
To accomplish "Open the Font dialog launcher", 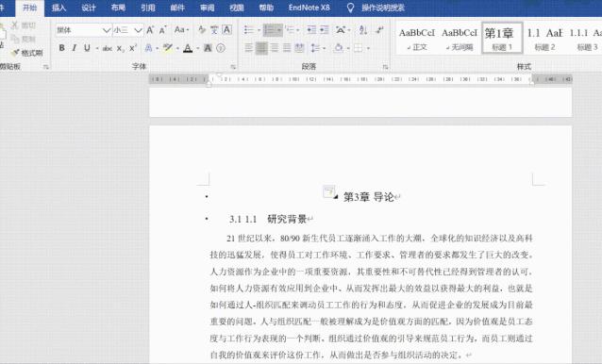I will 233,67.
